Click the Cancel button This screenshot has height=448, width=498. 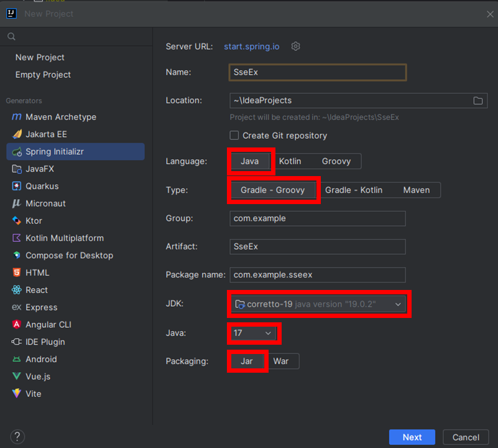466,437
